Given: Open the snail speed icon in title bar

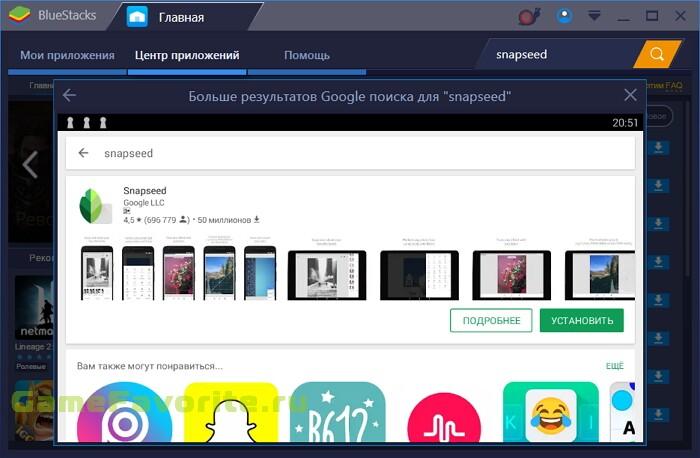Looking at the screenshot, I should pyautogui.click(x=529, y=16).
